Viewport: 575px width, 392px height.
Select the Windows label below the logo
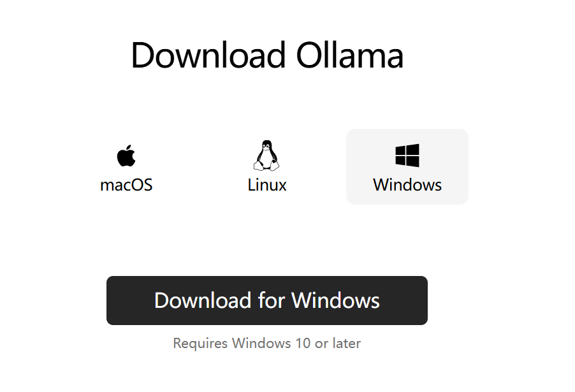click(x=407, y=185)
